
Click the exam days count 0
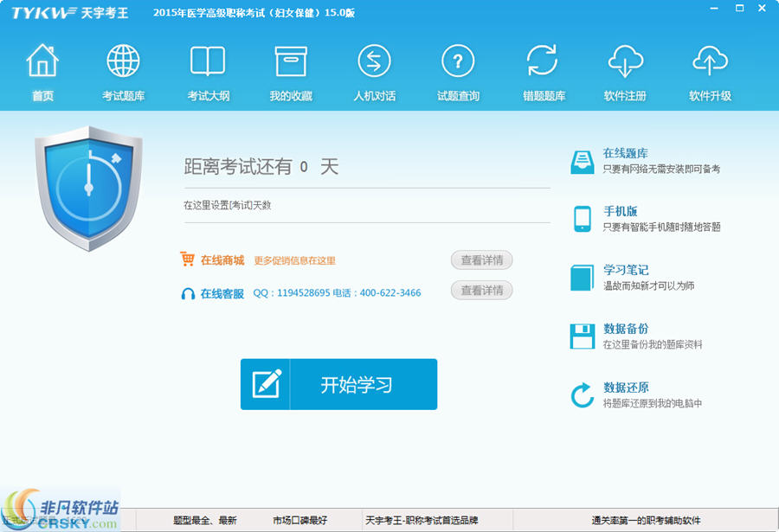coord(304,167)
